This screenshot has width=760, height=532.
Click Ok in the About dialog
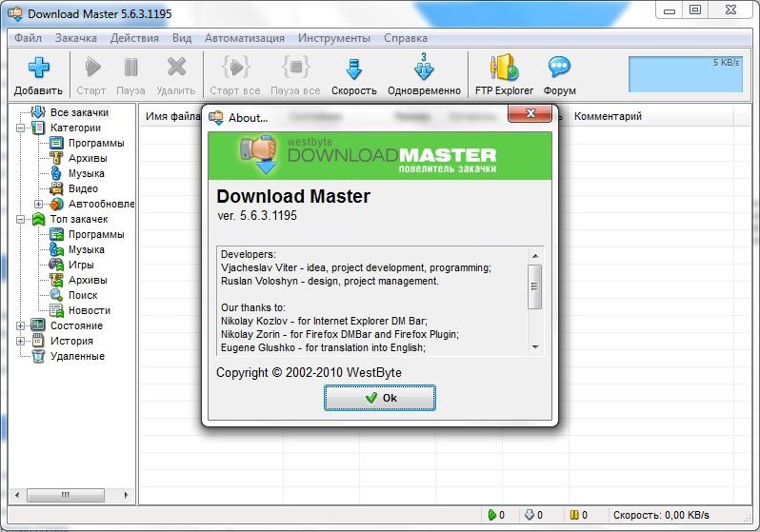pyautogui.click(x=379, y=398)
